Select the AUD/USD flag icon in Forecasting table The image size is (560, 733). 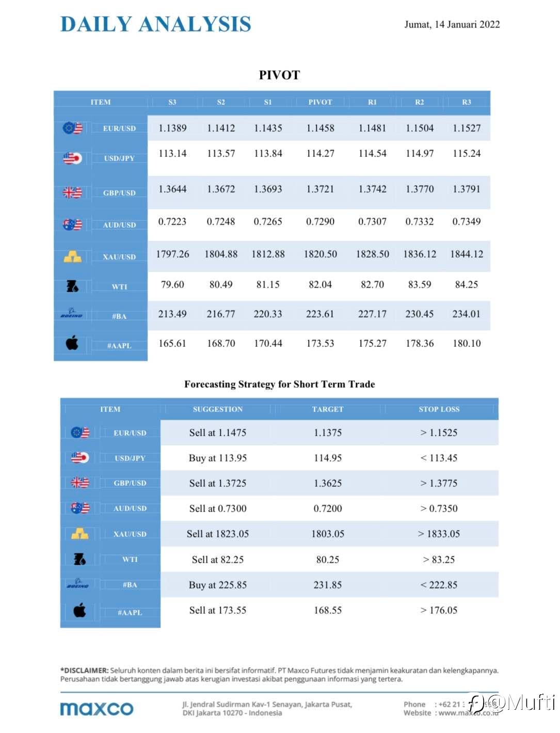tap(80, 508)
